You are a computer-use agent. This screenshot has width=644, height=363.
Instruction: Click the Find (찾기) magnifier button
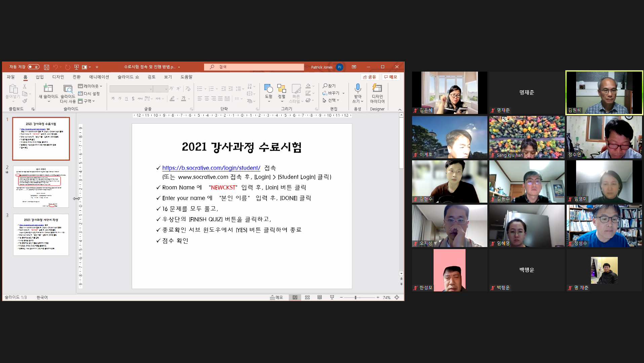(329, 86)
